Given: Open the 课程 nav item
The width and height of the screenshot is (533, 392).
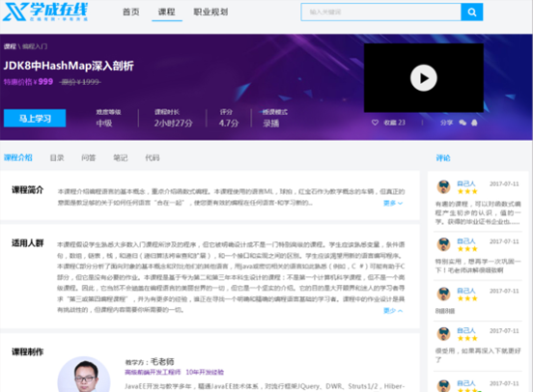Looking at the screenshot, I should [166, 12].
